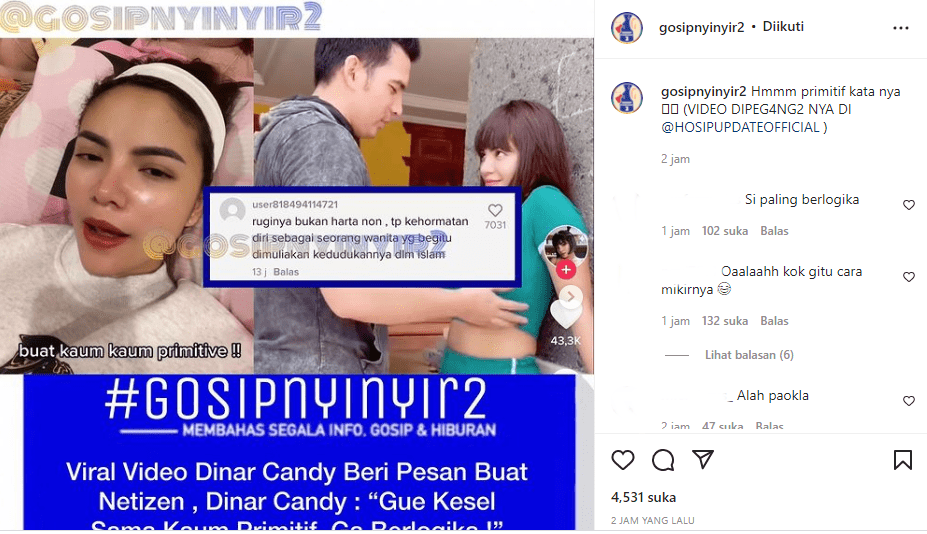
Task: Reply to 'Si paling berlogika' comment
Action: point(774,231)
